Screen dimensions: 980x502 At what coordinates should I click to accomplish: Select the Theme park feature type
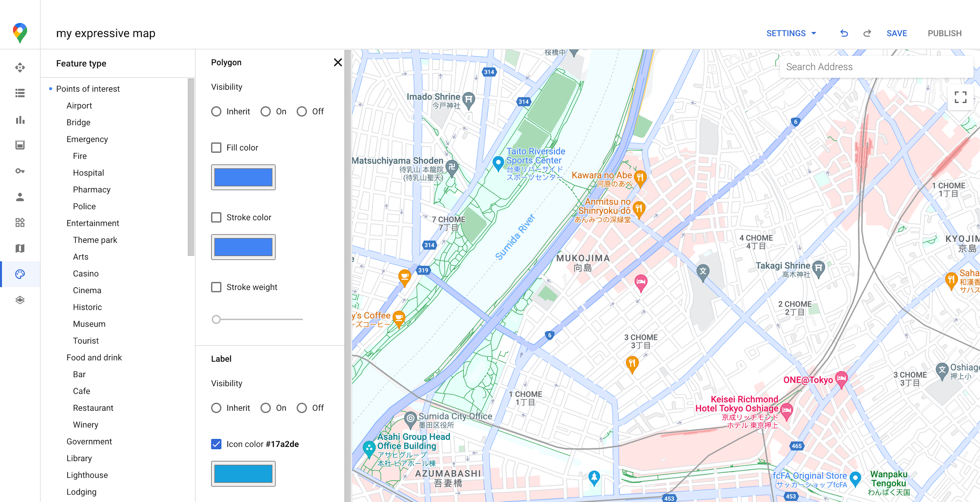coord(95,240)
